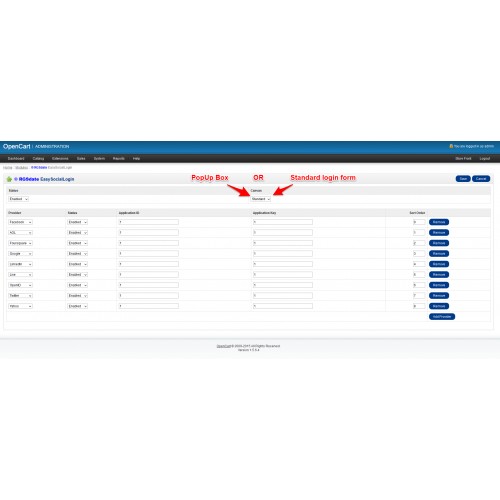Click the lock icon beside logged-in text
Screen dimensions: 500x500
[x=451, y=146]
